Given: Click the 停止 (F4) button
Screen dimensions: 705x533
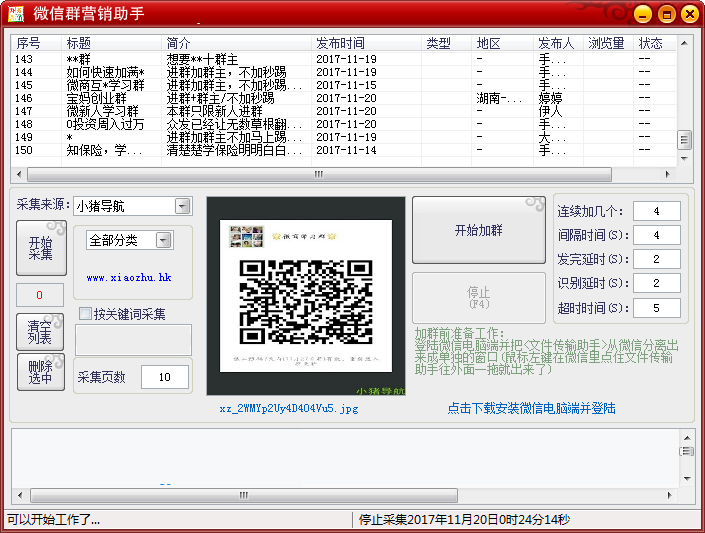Looking at the screenshot, I should coord(479,298).
